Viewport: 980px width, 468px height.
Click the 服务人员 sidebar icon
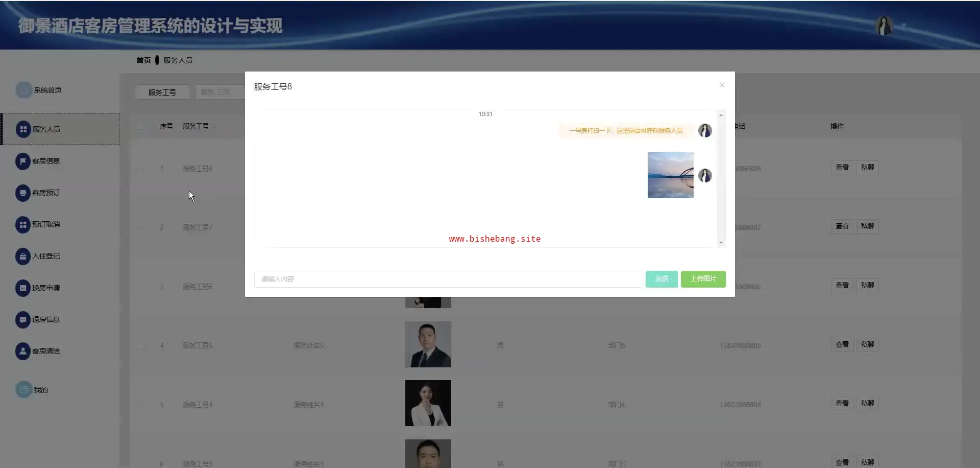pos(23,129)
